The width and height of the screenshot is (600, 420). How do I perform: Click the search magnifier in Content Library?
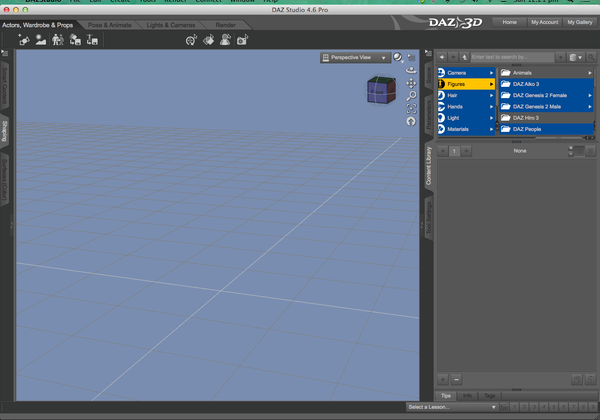[591, 57]
